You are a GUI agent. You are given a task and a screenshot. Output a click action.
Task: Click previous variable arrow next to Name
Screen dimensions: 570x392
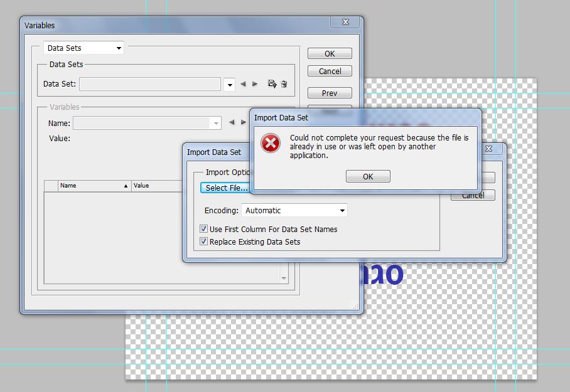point(232,122)
